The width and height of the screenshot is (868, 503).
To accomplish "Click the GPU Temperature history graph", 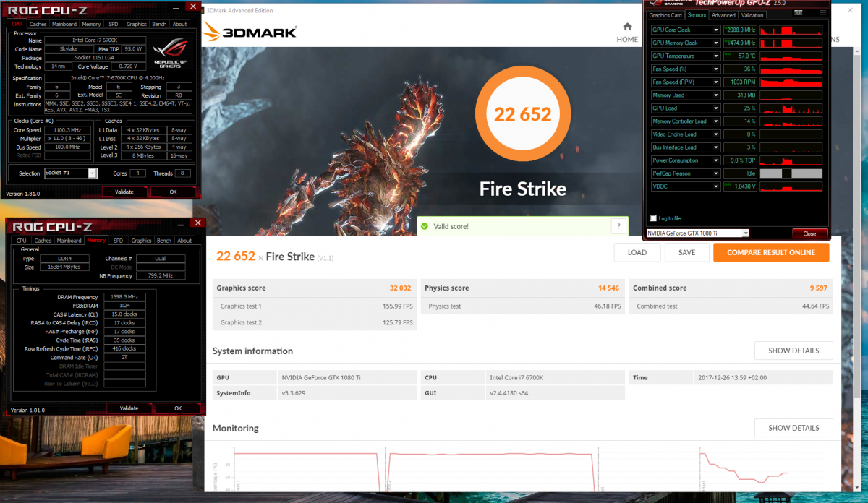I will click(x=791, y=56).
